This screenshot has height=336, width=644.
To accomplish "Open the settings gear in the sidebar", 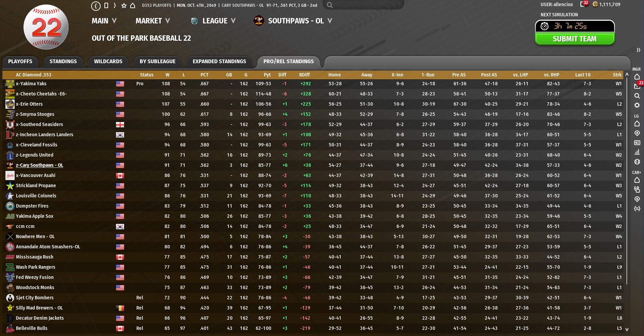I will tap(637, 105).
